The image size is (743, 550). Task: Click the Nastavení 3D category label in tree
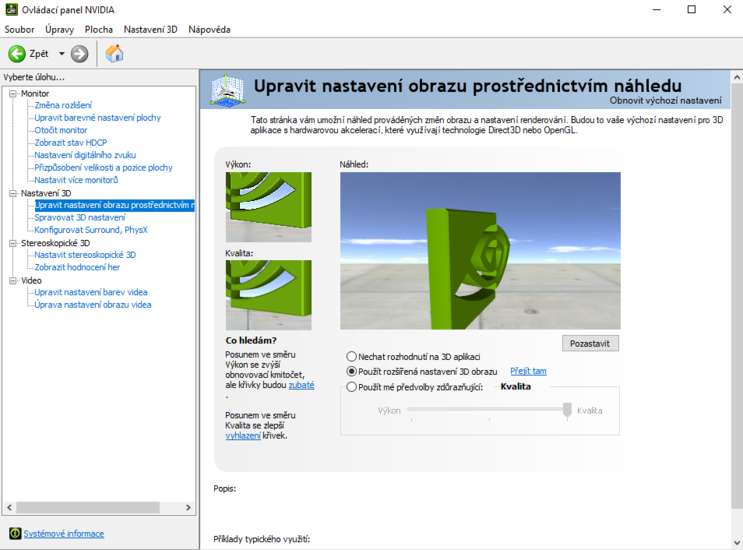45,193
